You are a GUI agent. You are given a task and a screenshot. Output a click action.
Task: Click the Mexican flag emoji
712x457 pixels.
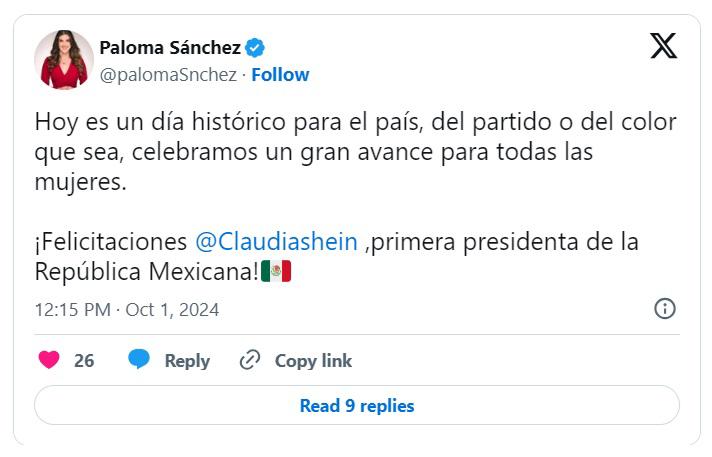(x=276, y=271)
